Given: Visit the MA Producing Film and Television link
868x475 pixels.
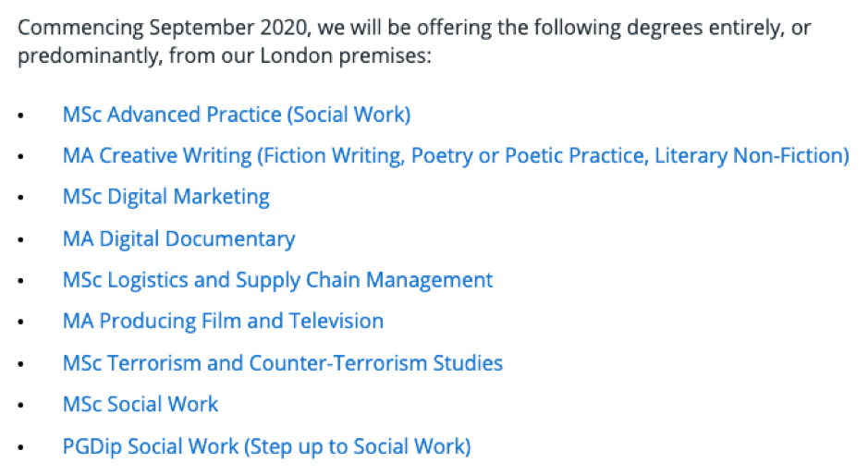Looking at the screenshot, I should coord(223,322).
